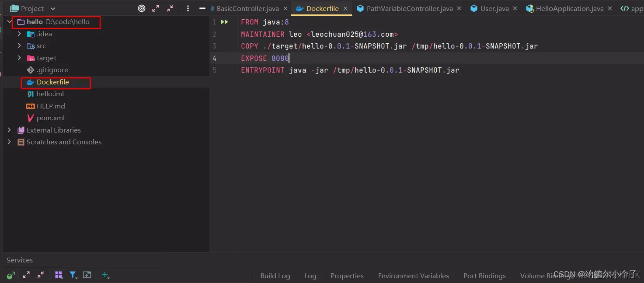Click the Docker whale icon on Dockerfile tab
The height and width of the screenshot is (283, 644).
tap(299, 8)
